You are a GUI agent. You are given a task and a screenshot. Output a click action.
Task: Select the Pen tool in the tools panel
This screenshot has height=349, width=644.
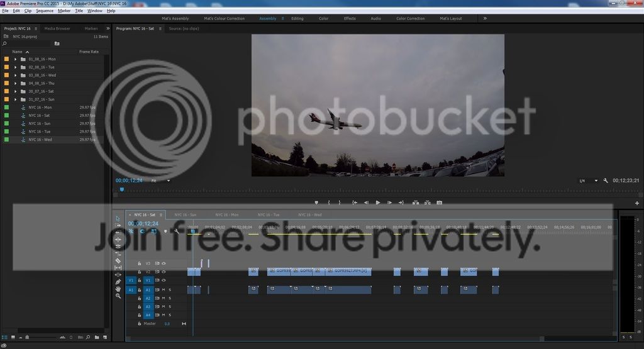pyautogui.click(x=118, y=282)
